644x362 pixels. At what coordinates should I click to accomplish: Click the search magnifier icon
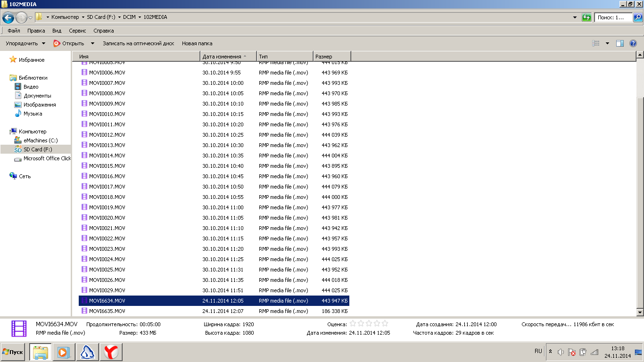(637, 17)
